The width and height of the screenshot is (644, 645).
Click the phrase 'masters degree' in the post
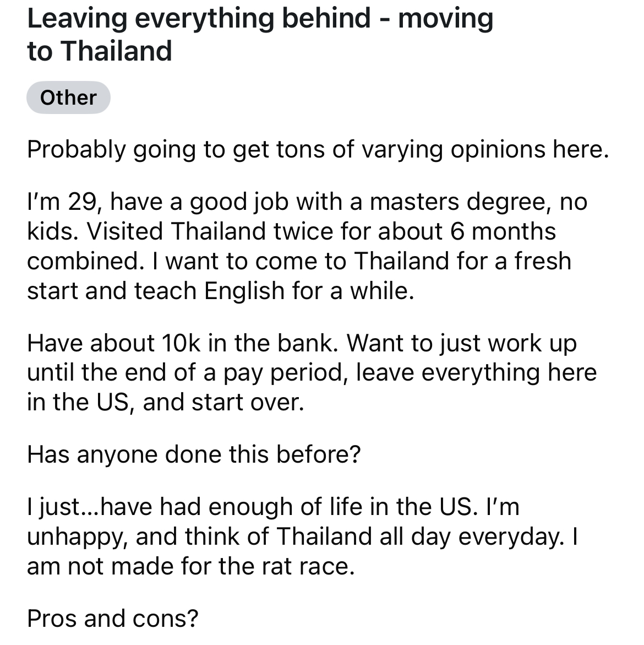[461, 202]
